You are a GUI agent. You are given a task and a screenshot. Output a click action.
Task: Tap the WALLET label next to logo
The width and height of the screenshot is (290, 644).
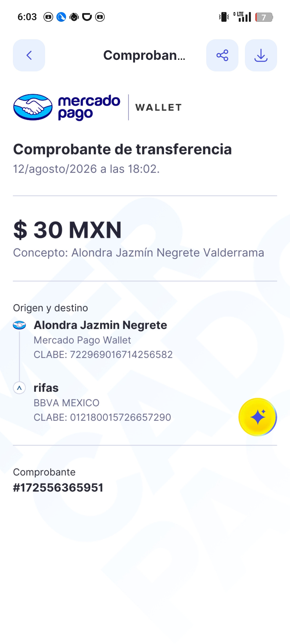(x=158, y=107)
